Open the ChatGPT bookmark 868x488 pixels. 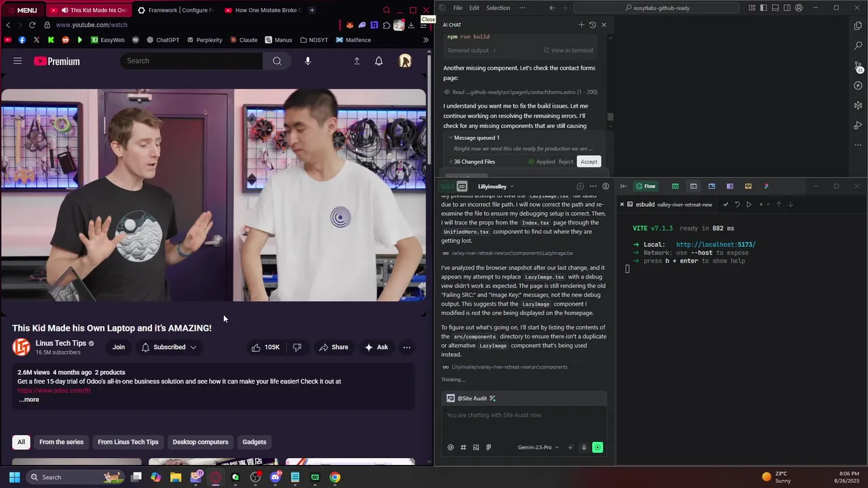163,40
